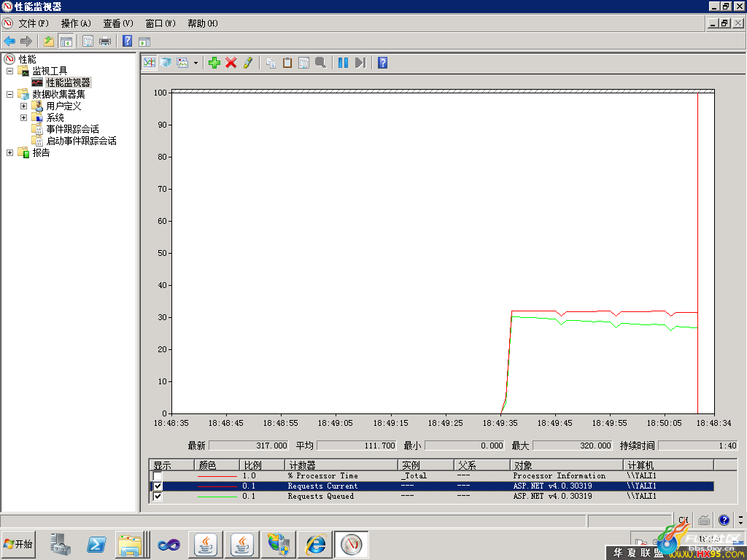
Task: Click the Visual Studio infinity taskbar icon
Action: pos(169,544)
